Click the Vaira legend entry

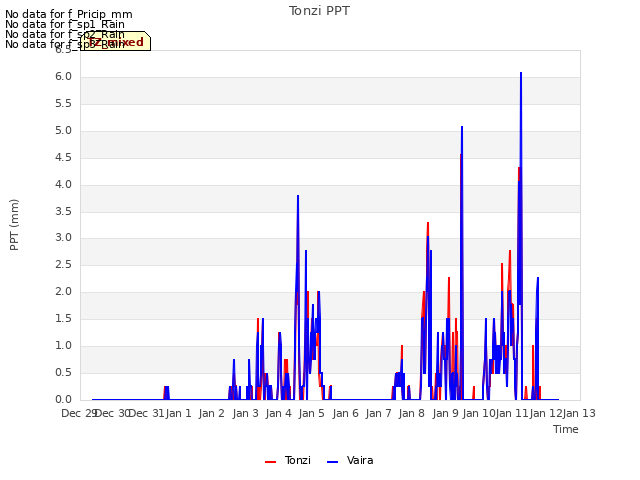pos(350,460)
